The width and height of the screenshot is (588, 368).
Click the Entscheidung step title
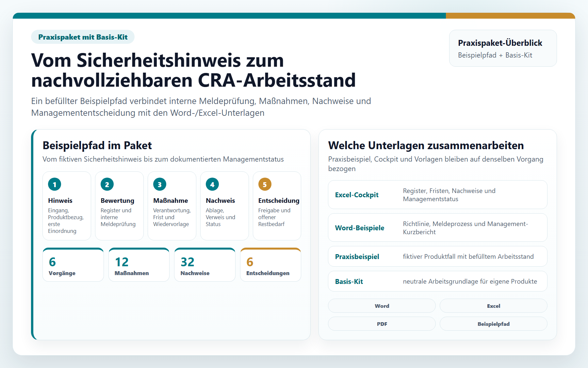[279, 201]
